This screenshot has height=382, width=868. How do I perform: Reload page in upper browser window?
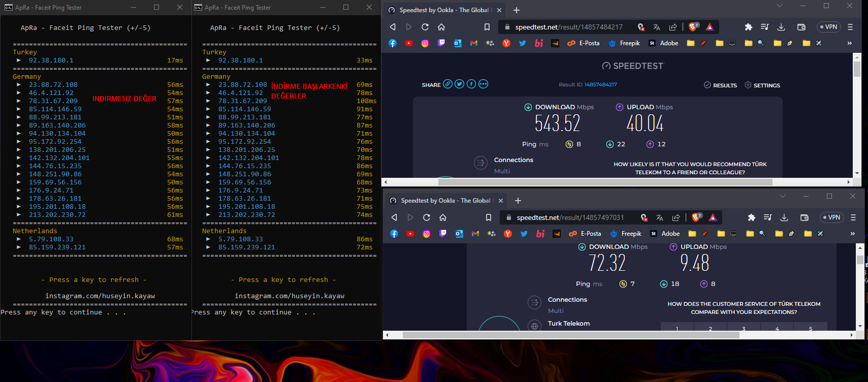[425, 27]
